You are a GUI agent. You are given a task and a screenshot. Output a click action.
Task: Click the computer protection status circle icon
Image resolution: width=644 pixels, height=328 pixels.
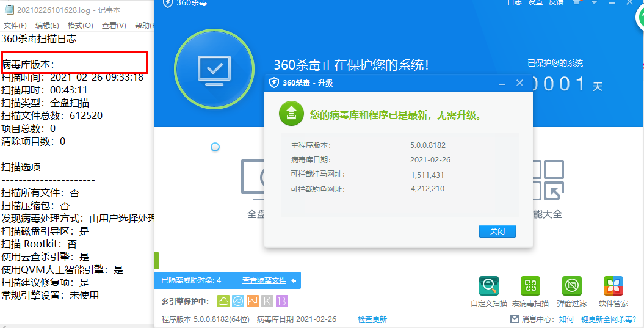point(214,68)
